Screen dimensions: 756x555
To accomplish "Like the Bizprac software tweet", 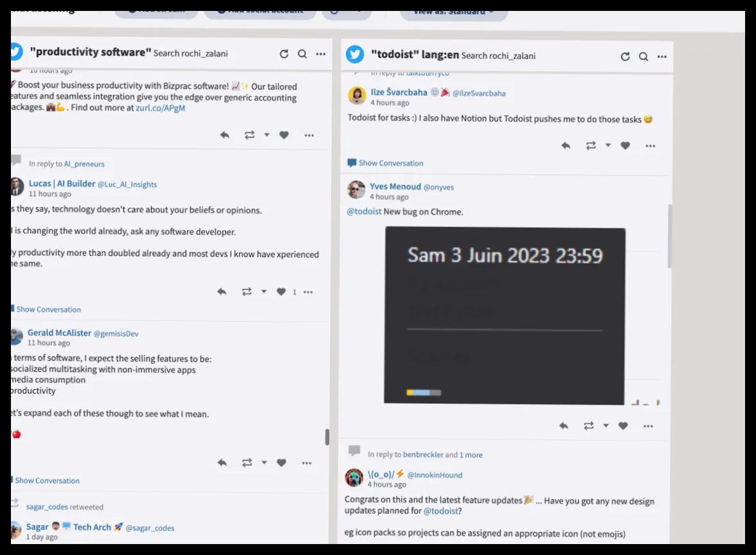I will click(x=284, y=135).
